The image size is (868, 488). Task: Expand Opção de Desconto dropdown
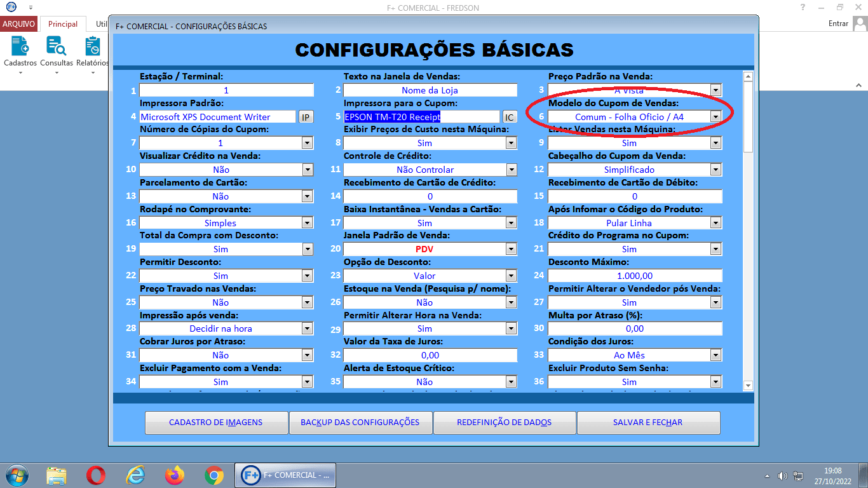click(x=512, y=276)
